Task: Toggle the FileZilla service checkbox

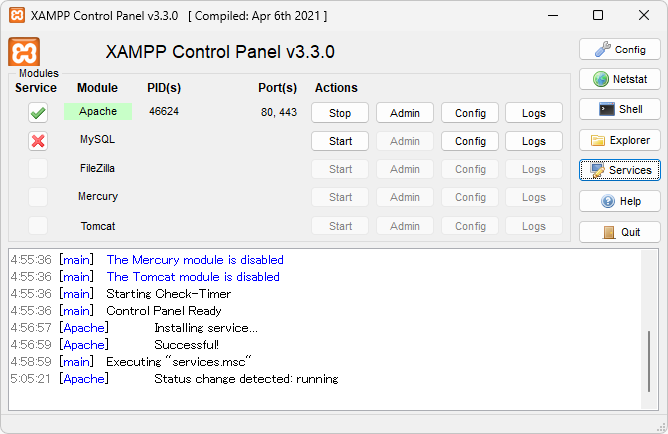Action: 38,169
